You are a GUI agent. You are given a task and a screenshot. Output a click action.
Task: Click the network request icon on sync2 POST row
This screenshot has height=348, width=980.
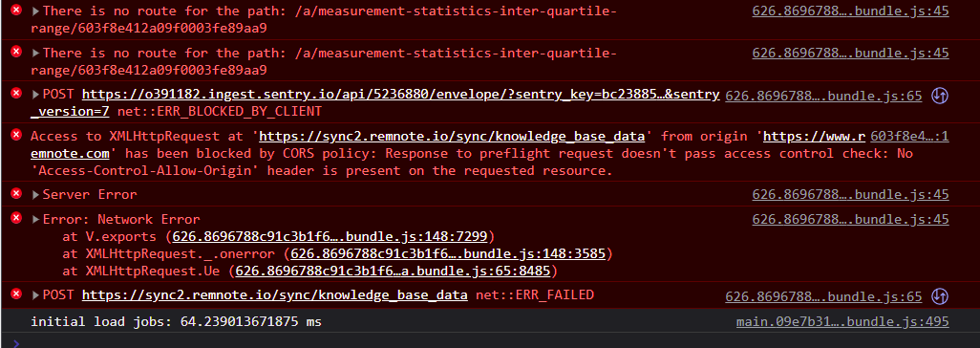[x=940, y=296]
